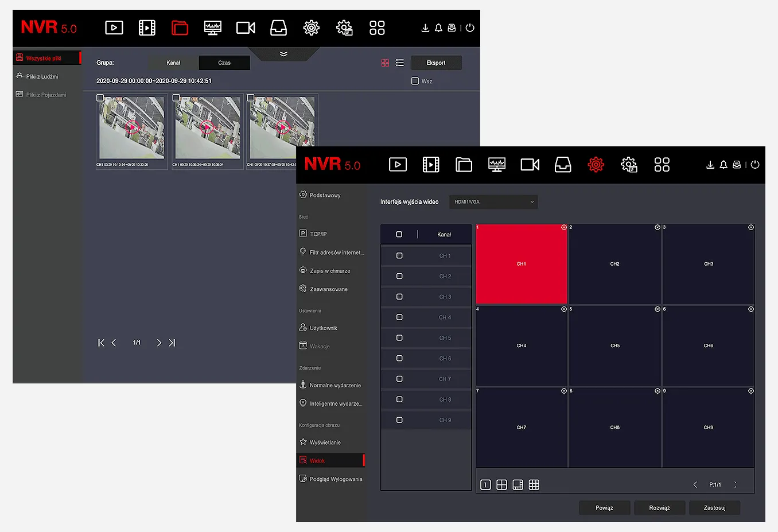Check the CH 1 channel checkbox
This screenshot has height=532, width=778.
[399, 256]
